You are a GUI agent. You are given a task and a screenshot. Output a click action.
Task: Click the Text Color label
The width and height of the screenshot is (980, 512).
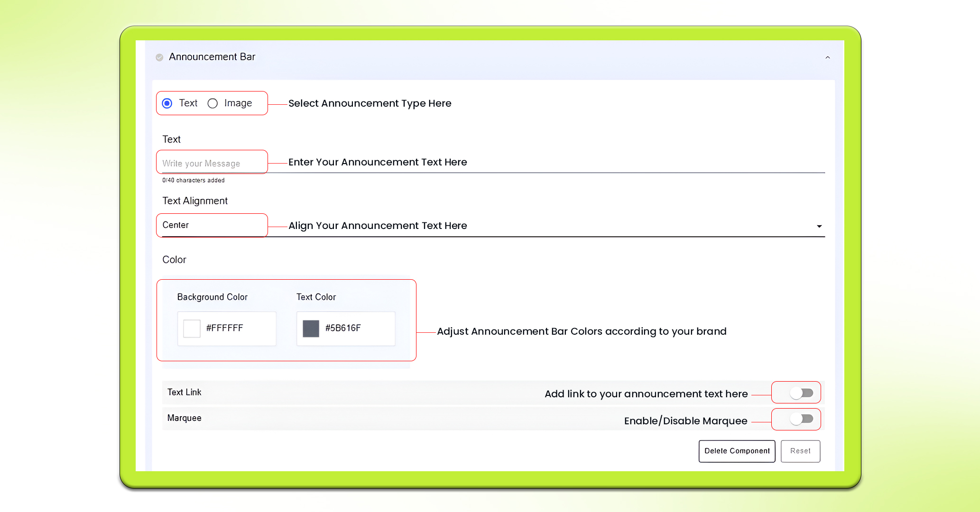(316, 297)
